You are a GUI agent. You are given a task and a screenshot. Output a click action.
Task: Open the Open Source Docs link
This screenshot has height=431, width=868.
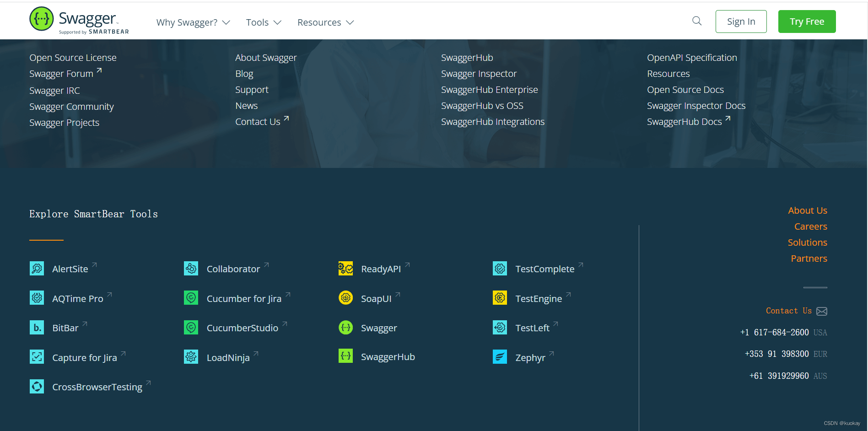[685, 90]
